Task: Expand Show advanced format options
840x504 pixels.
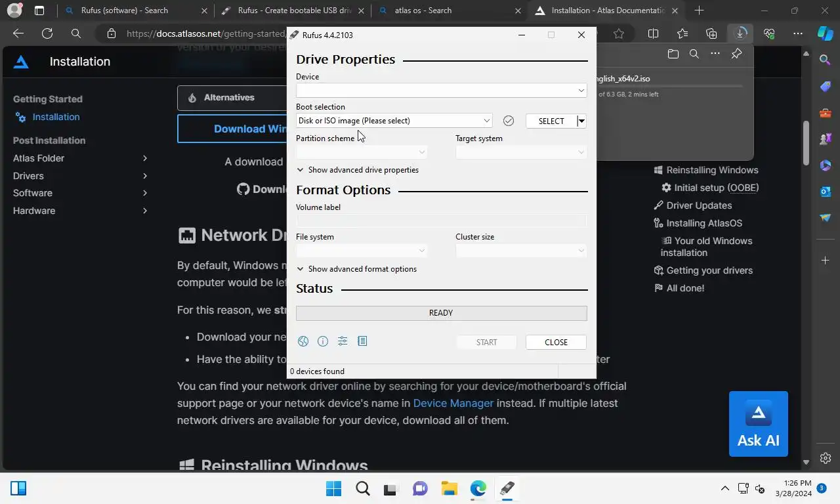Action: pyautogui.click(x=357, y=269)
